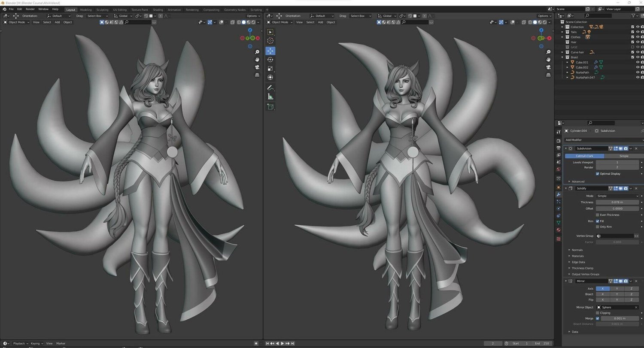Select the Add Cube tool icon

coord(270,107)
